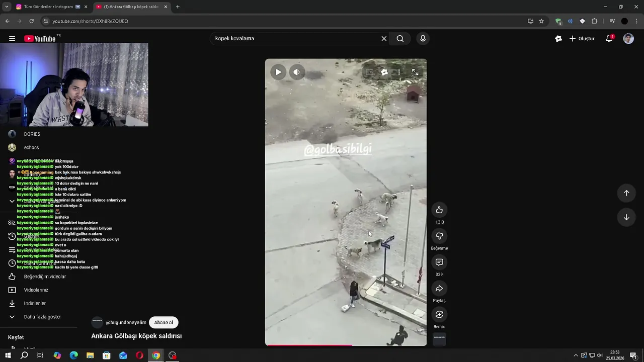This screenshot has height=362, width=644.
Task: Open the star-shaped icon beside Oluştur
Action: (x=558, y=39)
